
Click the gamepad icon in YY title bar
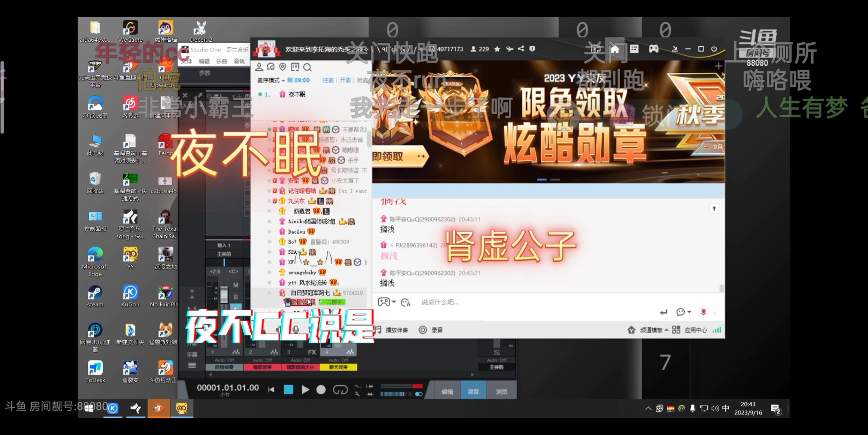[654, 49]
